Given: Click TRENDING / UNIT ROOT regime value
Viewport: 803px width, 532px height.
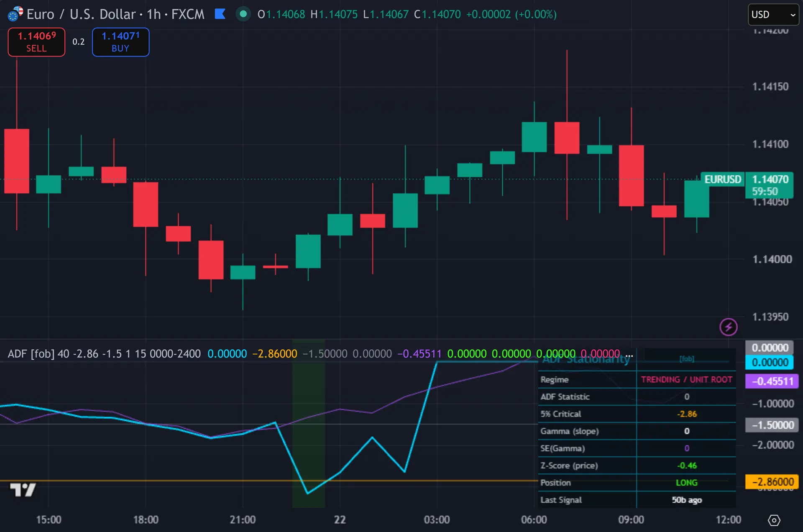Looking at the screenshot, I should click(x=686, y=379).
